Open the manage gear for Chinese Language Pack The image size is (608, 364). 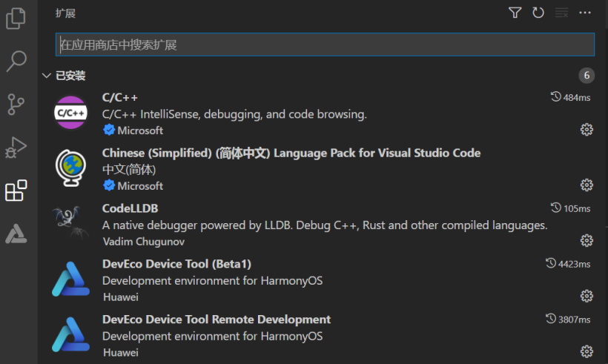click(x=586, y=185)
